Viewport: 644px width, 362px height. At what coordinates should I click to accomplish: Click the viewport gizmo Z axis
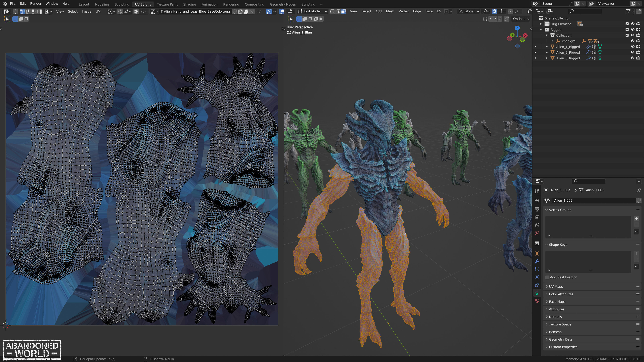(x=517, y=28)
